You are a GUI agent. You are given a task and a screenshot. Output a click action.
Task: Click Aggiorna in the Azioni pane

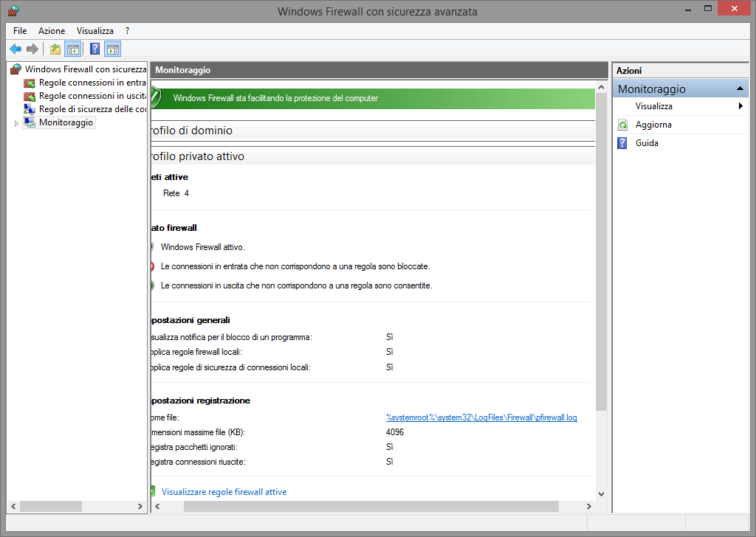(653, 125)
